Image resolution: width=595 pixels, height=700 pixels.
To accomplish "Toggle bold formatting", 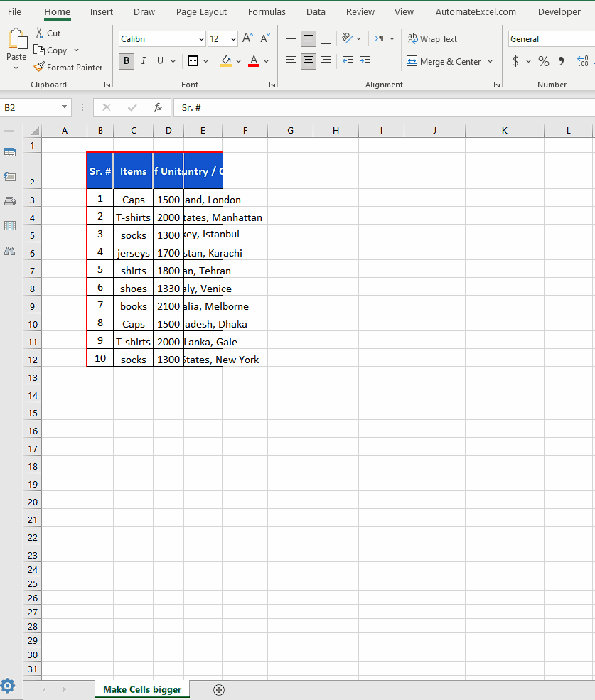I will click(126, 61).
